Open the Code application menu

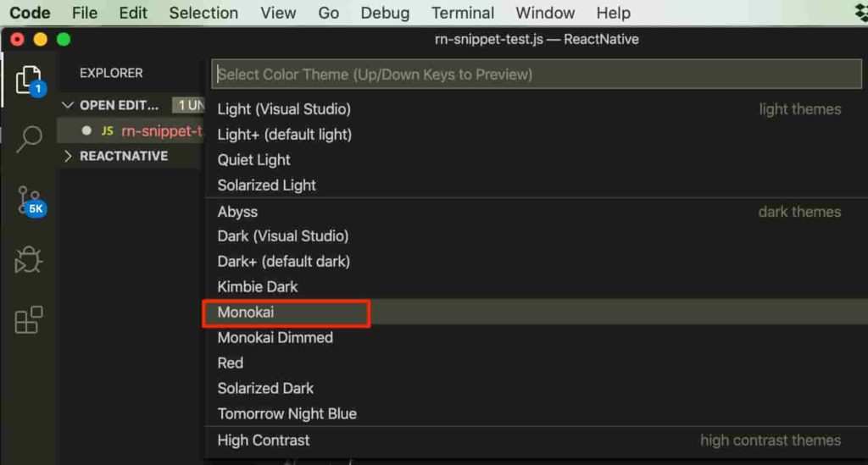point(30,13)
